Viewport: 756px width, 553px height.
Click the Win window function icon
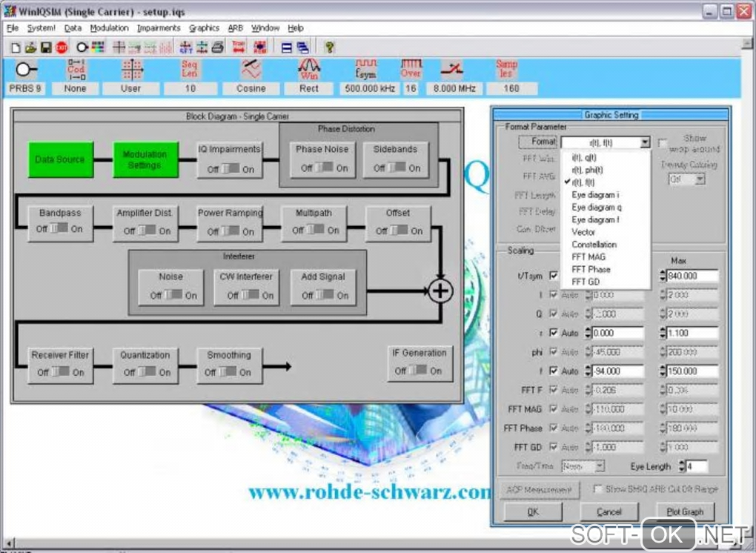pyautogui.click(x=309, y=70)
